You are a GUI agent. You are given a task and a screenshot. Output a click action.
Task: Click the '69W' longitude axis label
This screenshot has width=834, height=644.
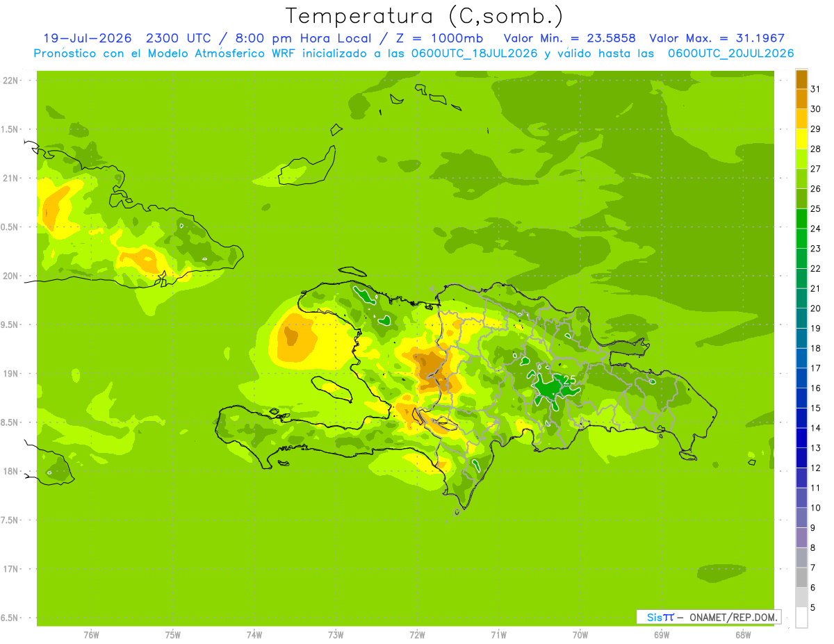(662, 634)
